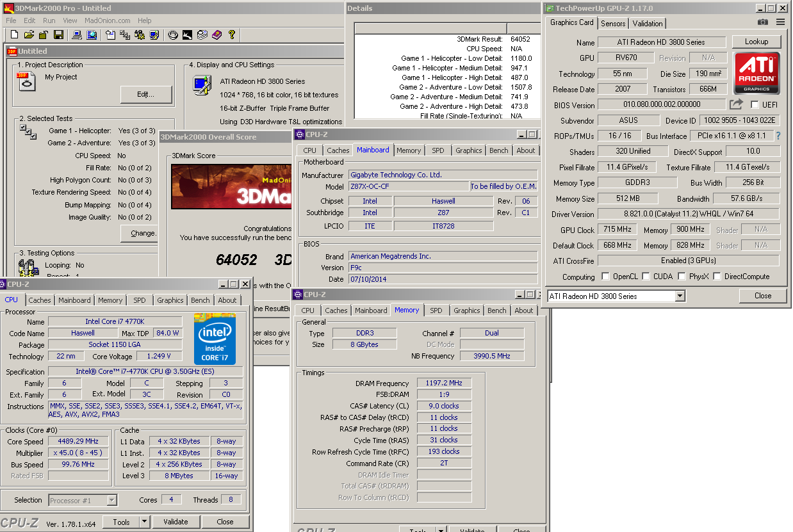Toggle the OpenCL computing checkbox
The image size is (793, 532).
pos(605,277)
